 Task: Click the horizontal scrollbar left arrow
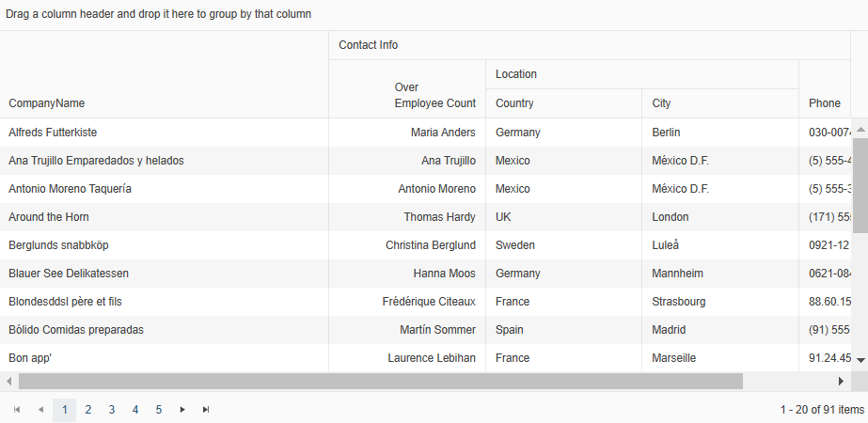9,381
